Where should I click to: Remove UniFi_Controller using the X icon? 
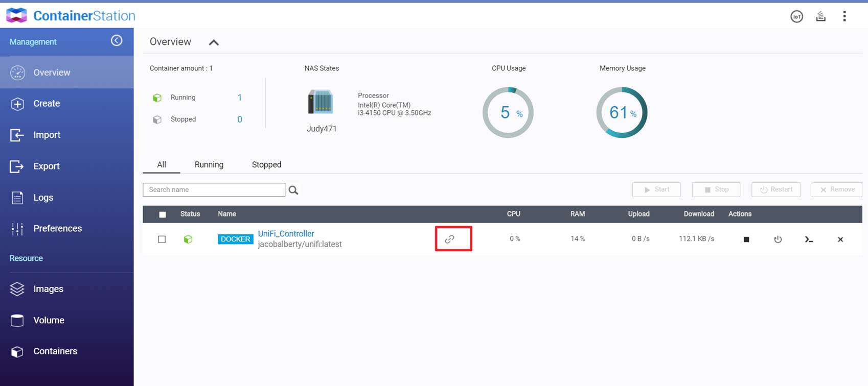pos(840,239)
